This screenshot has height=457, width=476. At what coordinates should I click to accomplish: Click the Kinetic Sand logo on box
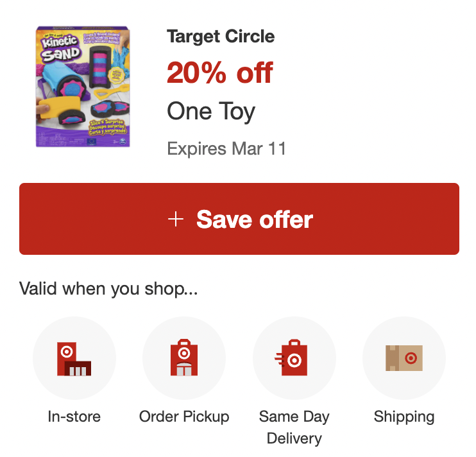point(61,48)
